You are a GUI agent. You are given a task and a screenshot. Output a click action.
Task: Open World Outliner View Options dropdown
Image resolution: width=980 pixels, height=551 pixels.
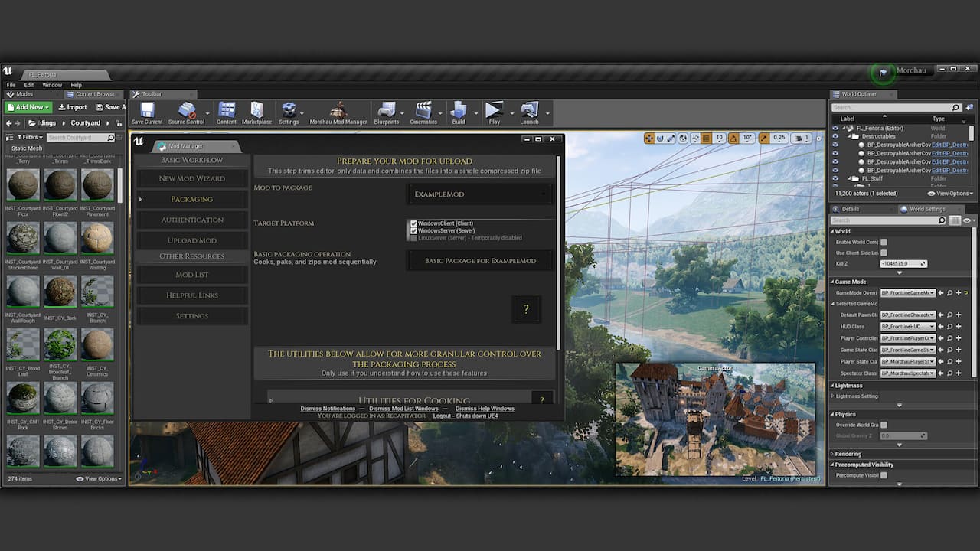(949, 194)
